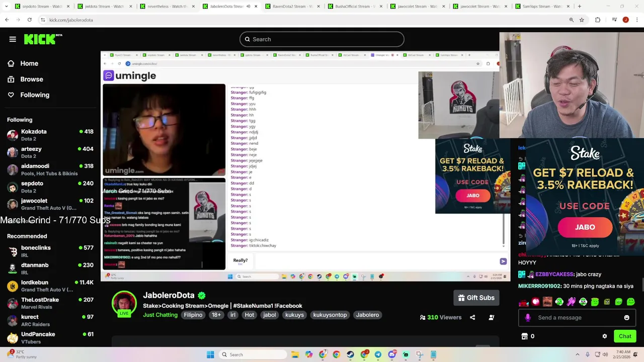Click the address bar URL
Image resolution: width=644 pixels, height=362 pixels.
point(71,20)
